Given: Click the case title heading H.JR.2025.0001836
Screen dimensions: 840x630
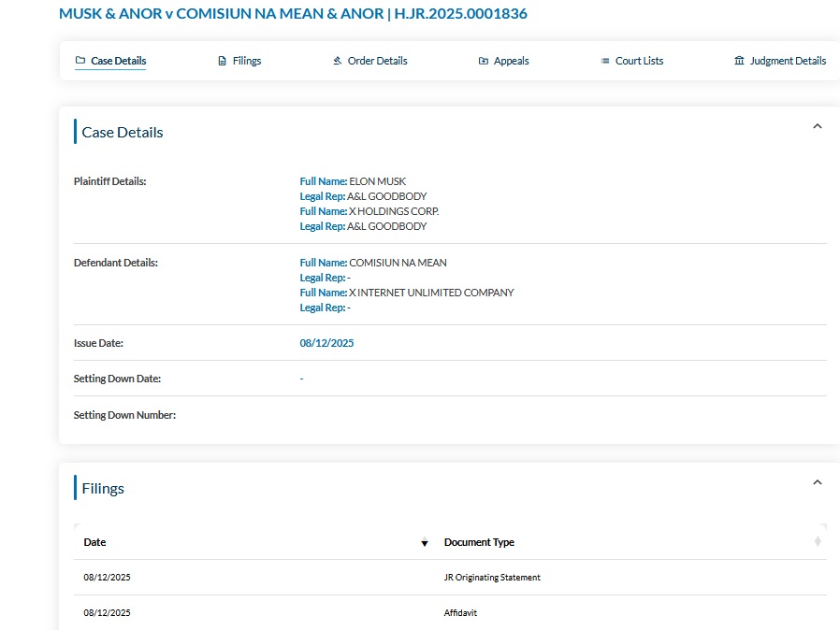Looking at the screenshot, I should point(293,13).
